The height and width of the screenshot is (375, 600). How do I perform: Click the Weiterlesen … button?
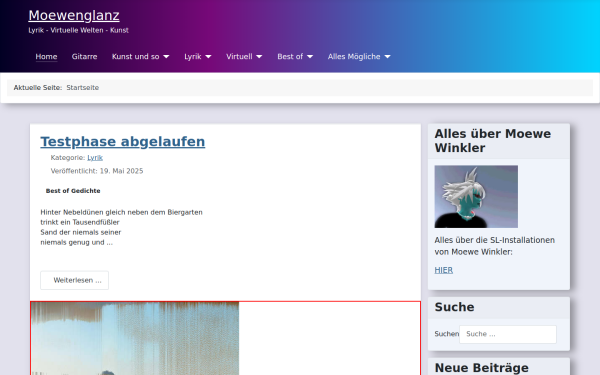(x=75, y=280)
